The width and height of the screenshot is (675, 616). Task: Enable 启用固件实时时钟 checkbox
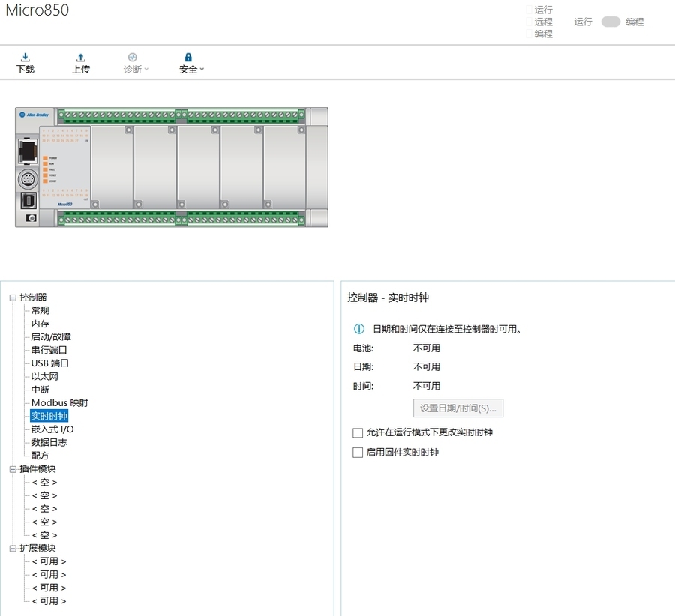click(x=358, y=453)
